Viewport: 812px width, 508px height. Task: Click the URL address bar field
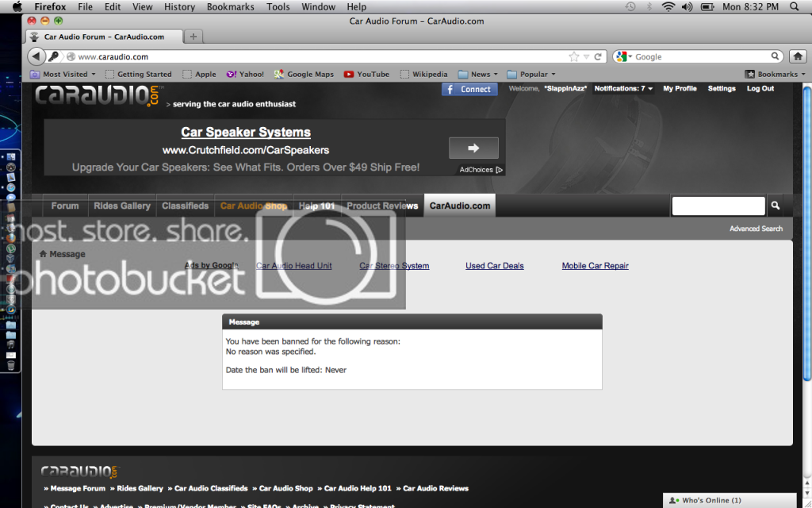[x=321, y=56]
